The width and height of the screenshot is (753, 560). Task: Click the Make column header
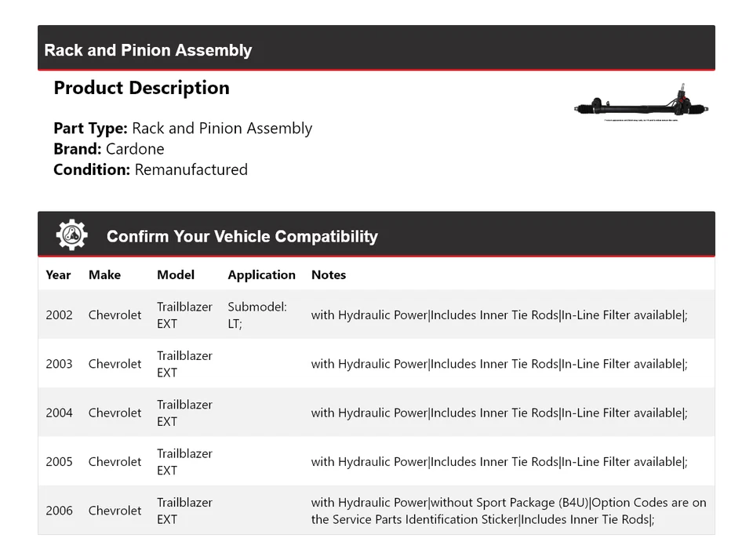pos(104,275)
